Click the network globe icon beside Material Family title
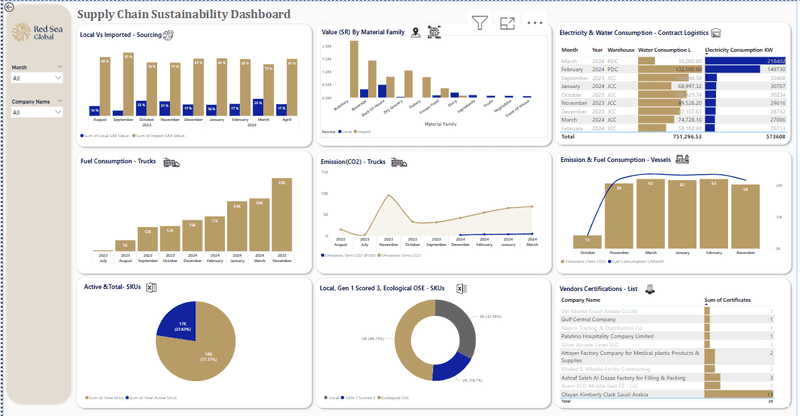This screenshot has width=800, height=416. 434,32
